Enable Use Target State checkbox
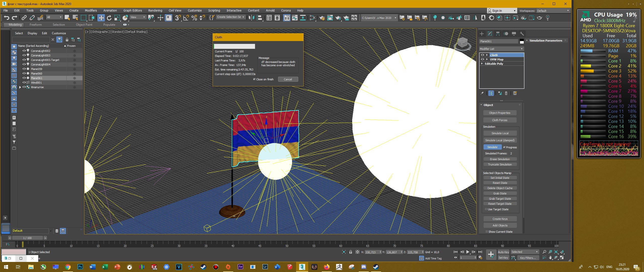This screenshot has height=272, width=644. pos(486,209)
